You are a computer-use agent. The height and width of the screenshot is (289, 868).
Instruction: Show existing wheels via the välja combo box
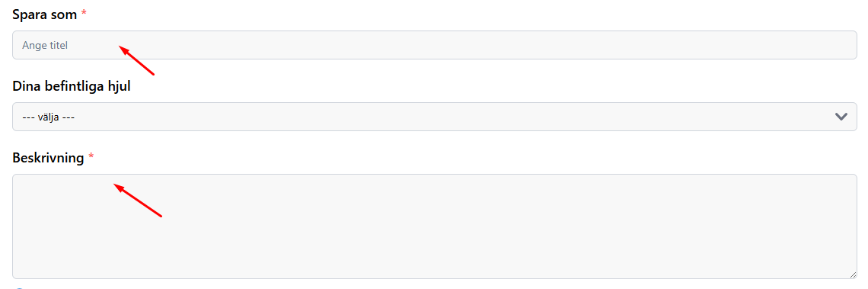pos(435,117)
